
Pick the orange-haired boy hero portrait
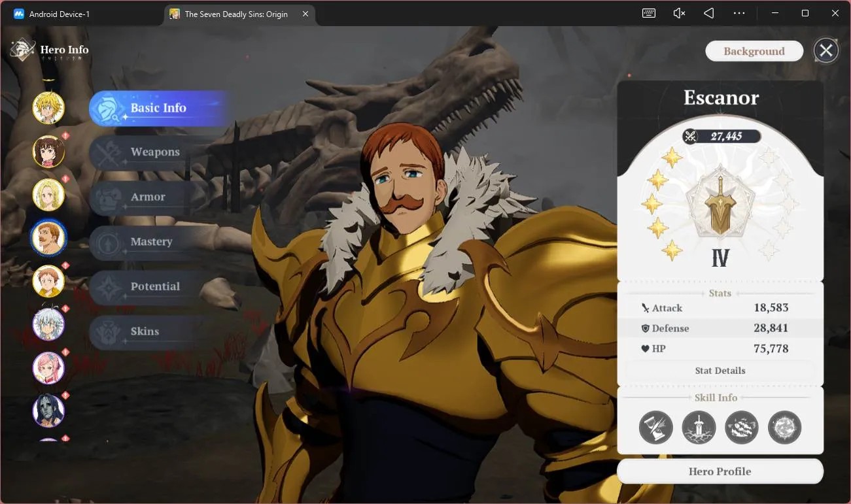(x=48, y=281)
